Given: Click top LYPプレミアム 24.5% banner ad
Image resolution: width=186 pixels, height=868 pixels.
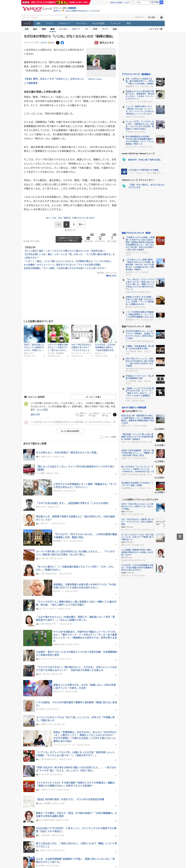Looking at the screenshot, I should [56, 2].
